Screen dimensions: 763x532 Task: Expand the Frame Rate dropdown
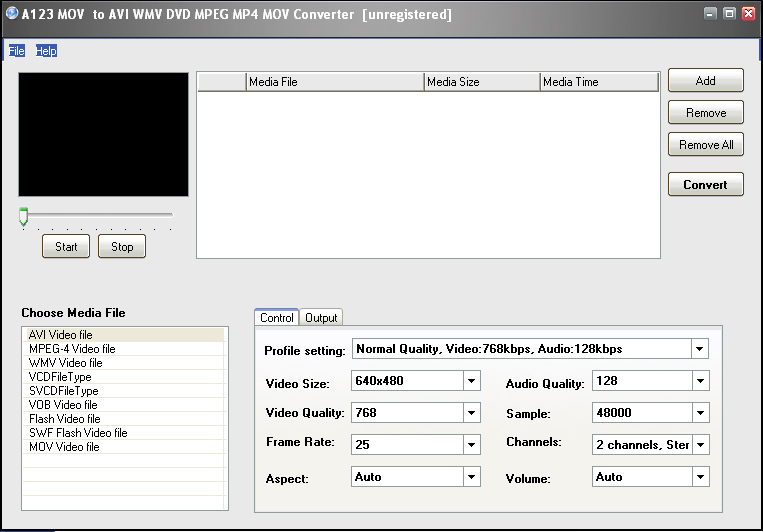[472, 444]
